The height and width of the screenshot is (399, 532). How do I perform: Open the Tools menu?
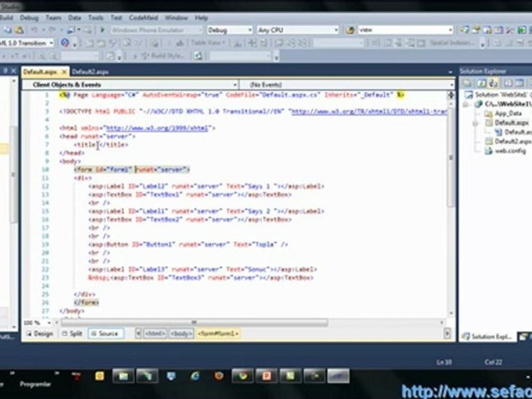(x=96, y=18)
